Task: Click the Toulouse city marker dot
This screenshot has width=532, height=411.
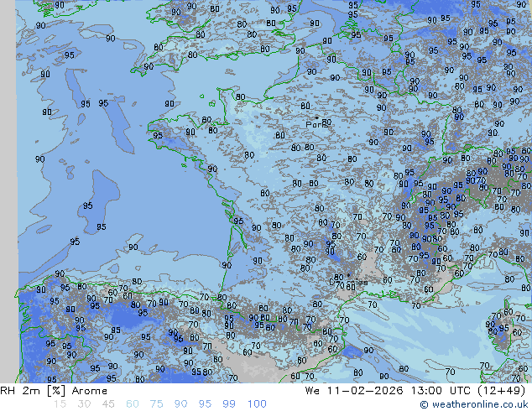Action: click(348, 276)
